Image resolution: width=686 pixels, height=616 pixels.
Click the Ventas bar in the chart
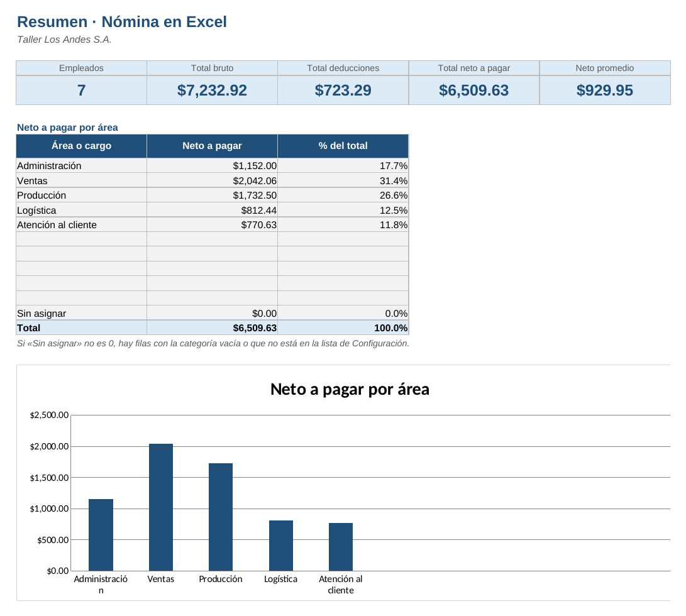tap(160, 507)
